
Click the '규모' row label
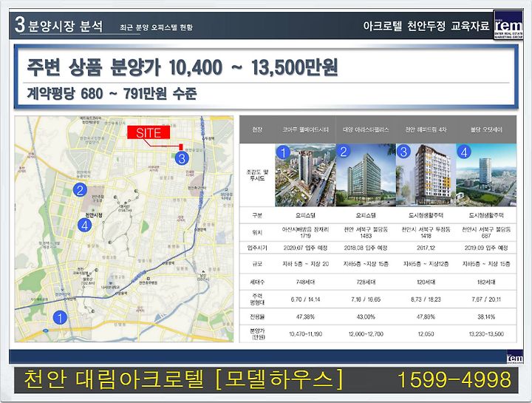coord(257,264)
